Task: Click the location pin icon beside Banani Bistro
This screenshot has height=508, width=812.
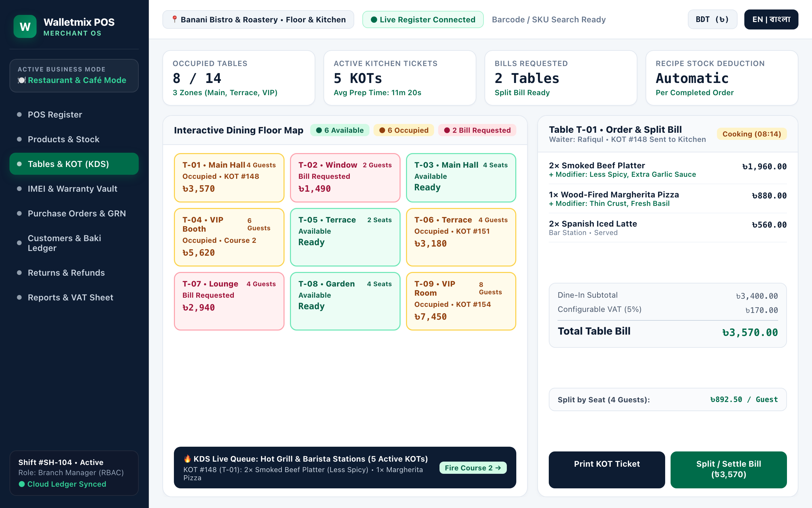Action: (175, 19)
